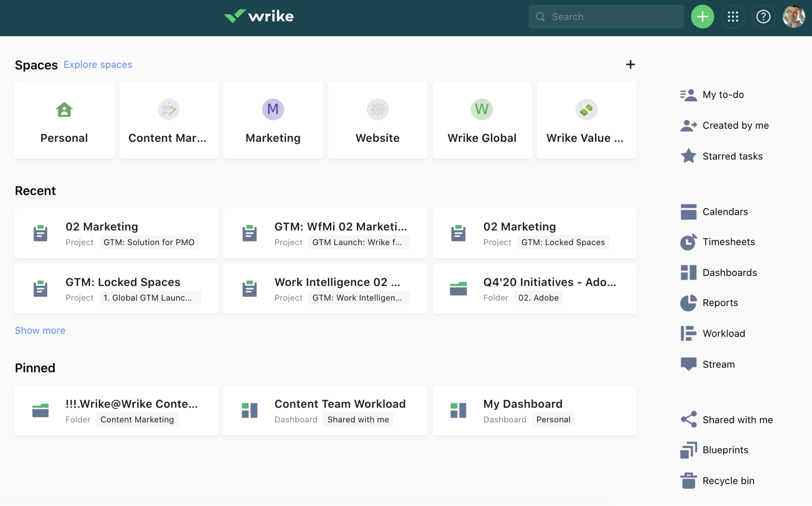Viewport: 812px width, 506px height.
Task: Click the Starred tasks star icon
Action: point(689,156)
